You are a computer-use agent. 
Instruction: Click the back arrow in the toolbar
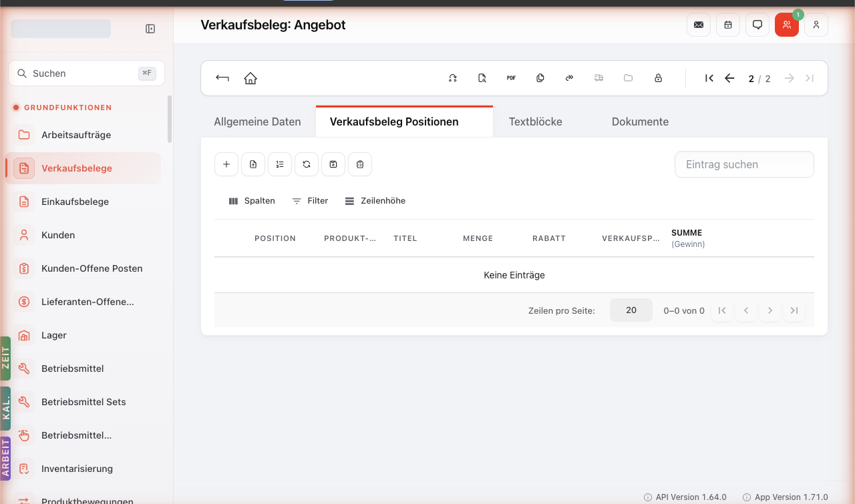pyautogui.click(x=222, y=78)
